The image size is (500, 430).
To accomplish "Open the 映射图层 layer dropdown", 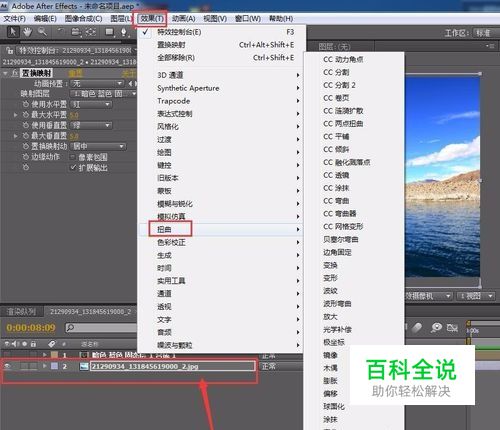I will (103, 94).
